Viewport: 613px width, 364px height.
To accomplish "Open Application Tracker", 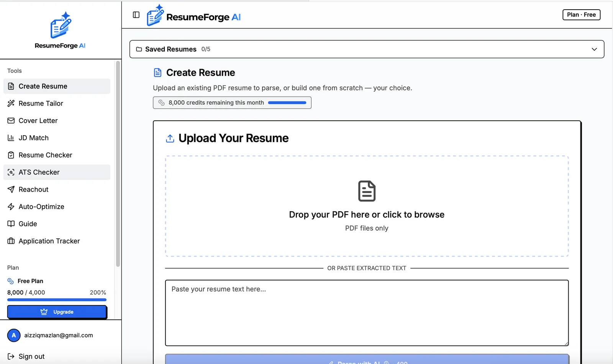I will click(x=57, y=241).
